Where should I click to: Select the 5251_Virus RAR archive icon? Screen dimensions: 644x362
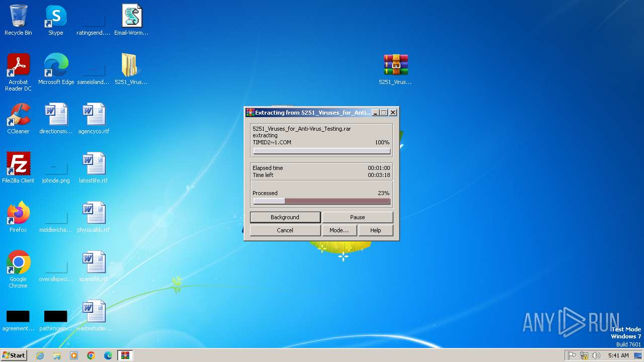395,69
